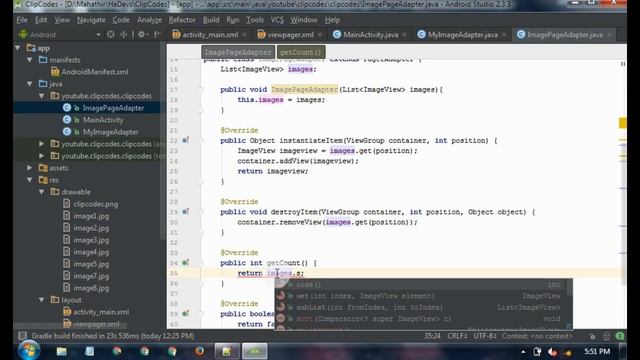Click the scroll from source target icon
Viewport: 640px width, 360px height.
point(111,35)
